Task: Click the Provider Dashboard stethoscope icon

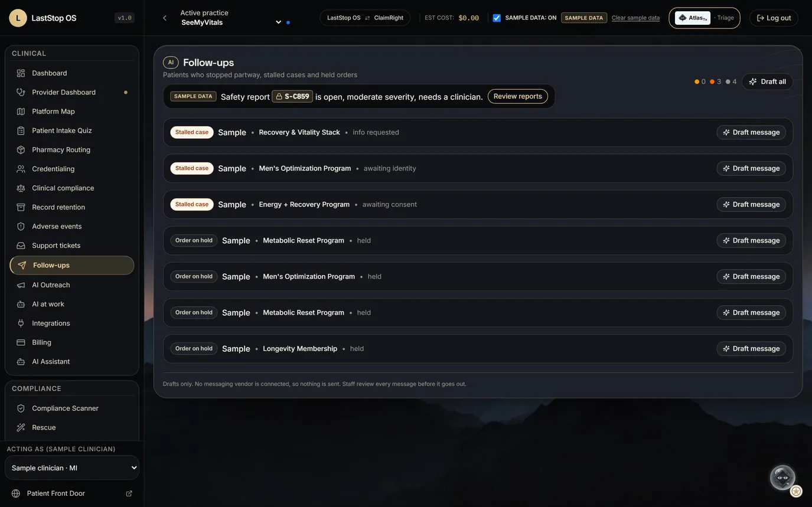Action: click(x=21, y=92)
